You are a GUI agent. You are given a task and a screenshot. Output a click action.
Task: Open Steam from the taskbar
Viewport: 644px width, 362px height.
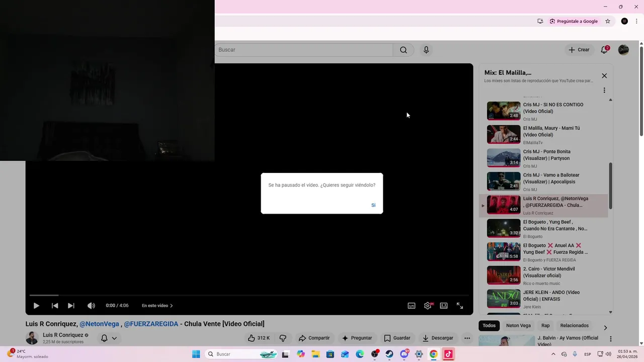click(389, 354)
